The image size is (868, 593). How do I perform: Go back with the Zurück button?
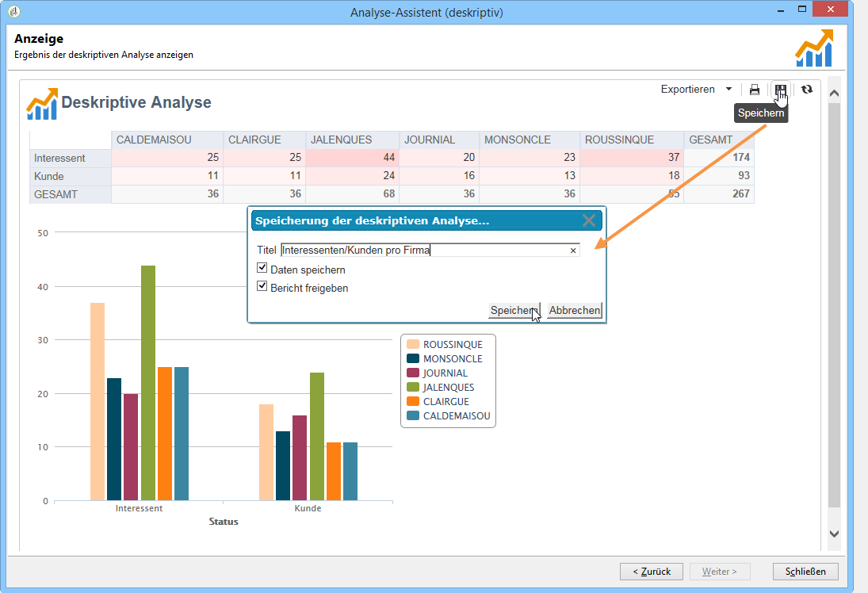(652, 572)
